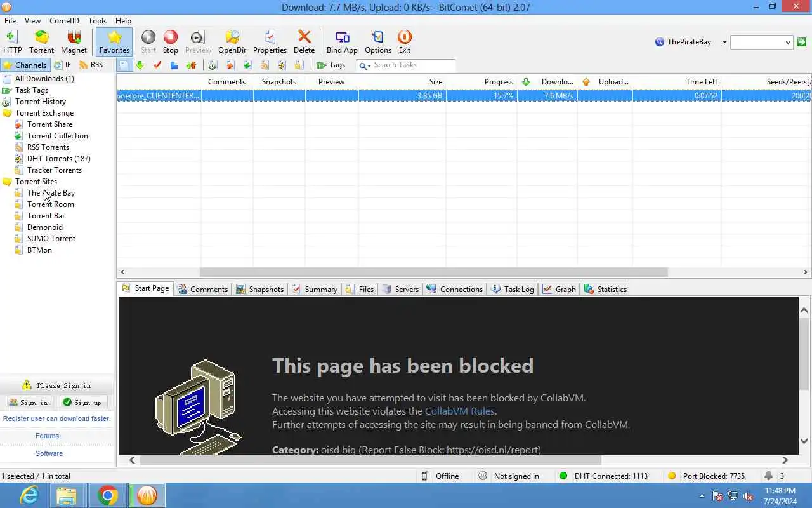Open the torrent search combo box
The image size is (812, 508).
pyautogui.click(x=761, y=42)
